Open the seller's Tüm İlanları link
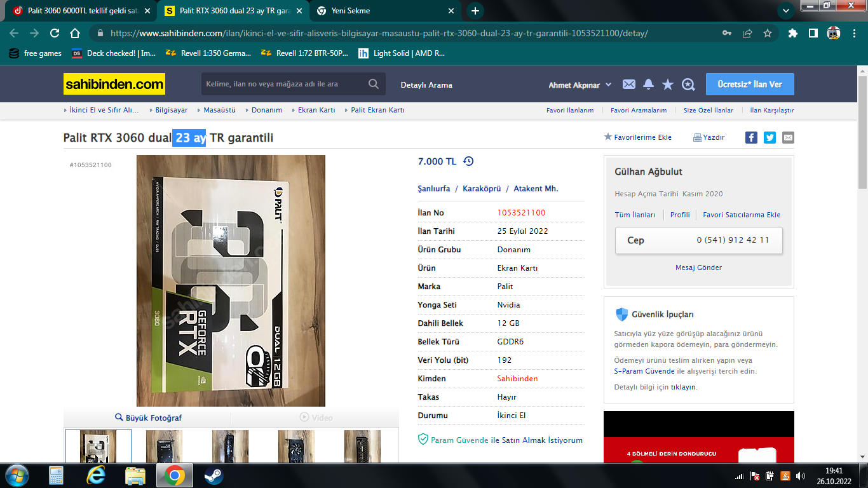Screen dimensions: 868x488 [x=635, y=215]
